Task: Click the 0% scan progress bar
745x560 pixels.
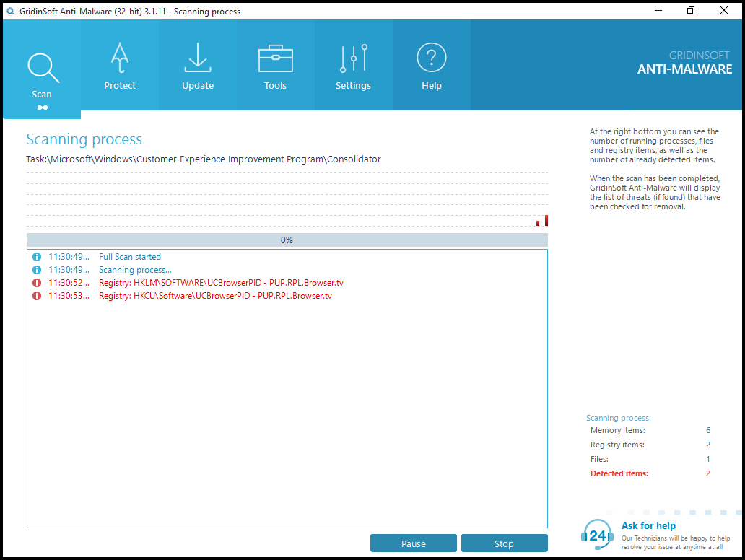Action: 287,240
